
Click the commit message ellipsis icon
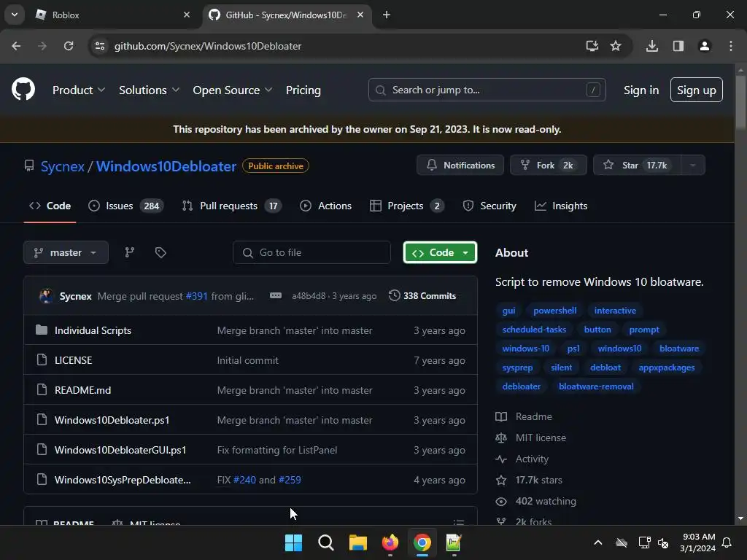[275, 296]
